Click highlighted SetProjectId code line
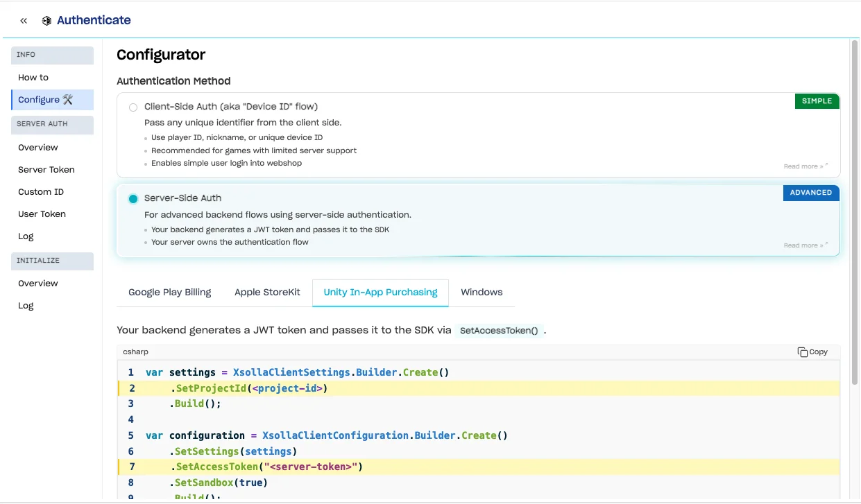 coord(479,388)
